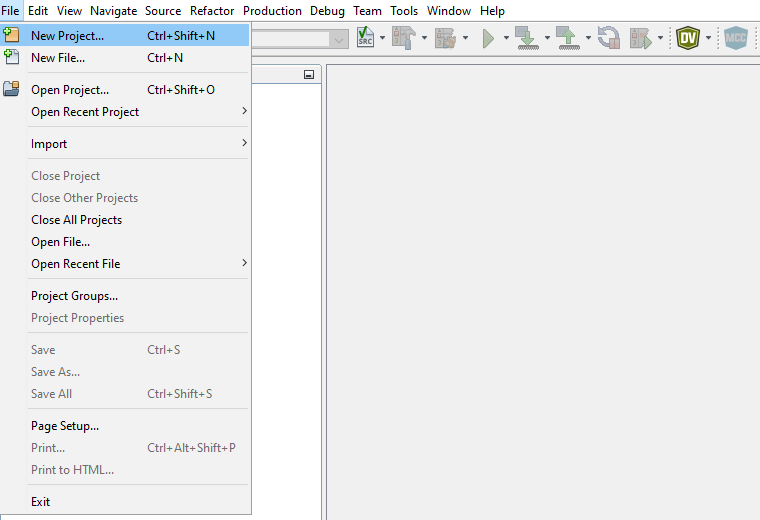Click Read Device Memory upload icon
Viewport: 760px width, 520px height.
coord(567,38)
